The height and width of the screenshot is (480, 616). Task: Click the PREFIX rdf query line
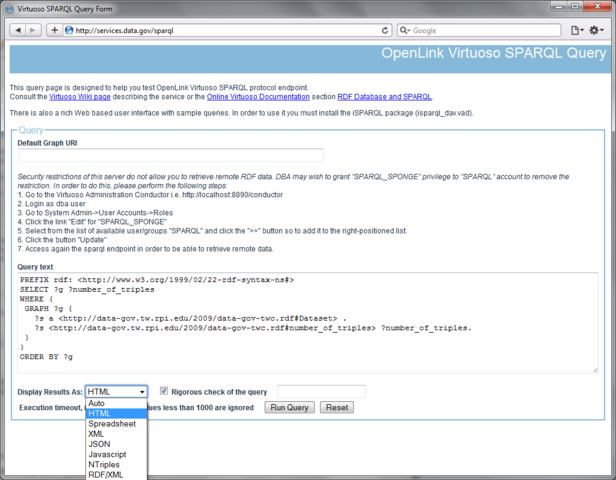coord(157,280)
